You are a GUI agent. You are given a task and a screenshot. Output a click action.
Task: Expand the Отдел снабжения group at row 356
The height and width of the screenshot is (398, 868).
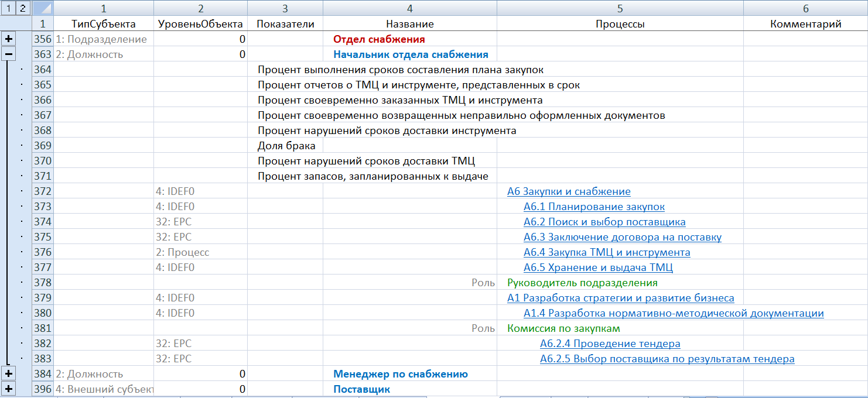(9, 39)
